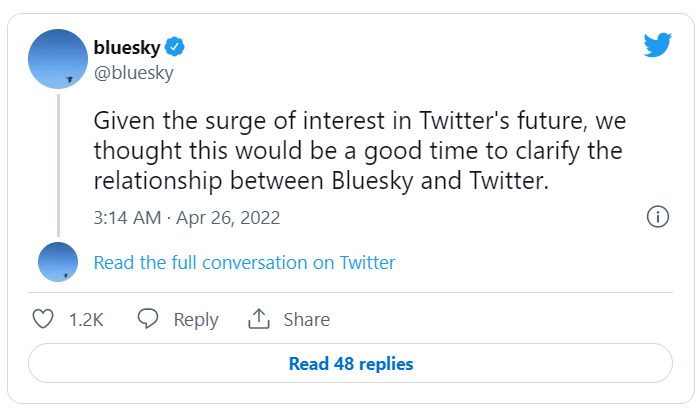Open the tweet info circle icon
697x411 pixels.
657,217
